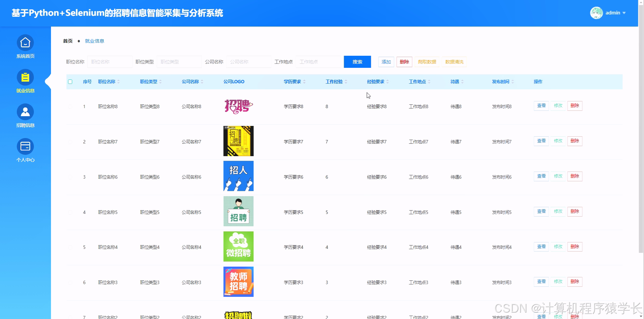
Task: Click the admin avatar icon
Action: coord(597,13)
